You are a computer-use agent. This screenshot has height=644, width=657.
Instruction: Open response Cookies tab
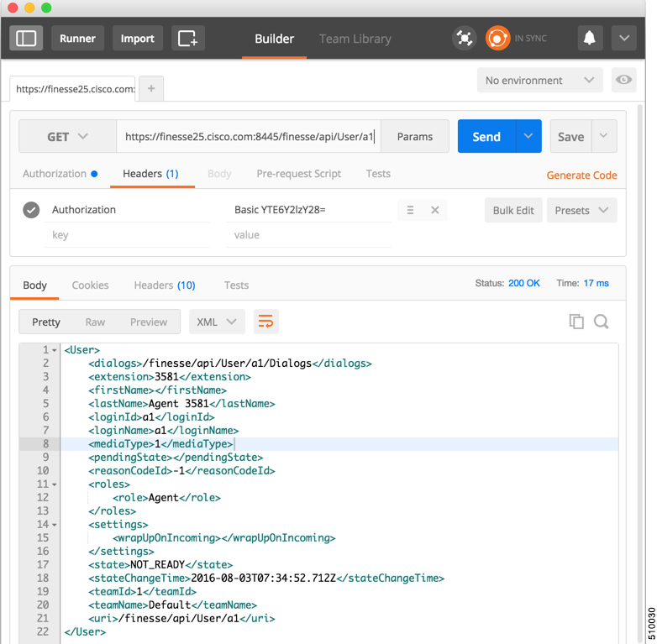(90, 285)
